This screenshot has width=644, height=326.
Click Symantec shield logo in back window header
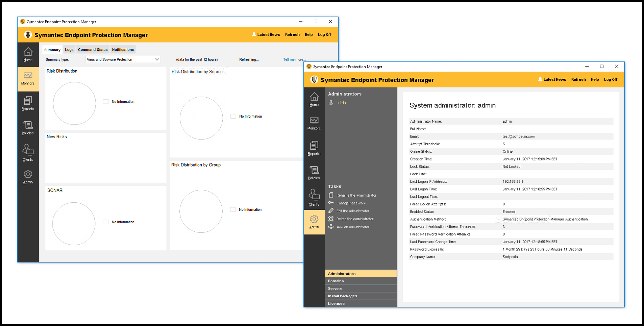coord(28,35)
